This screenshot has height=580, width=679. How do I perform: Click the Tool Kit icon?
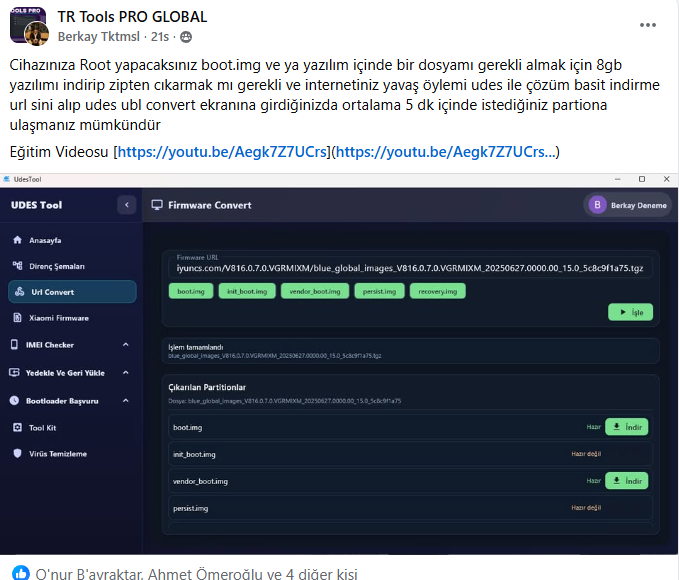tap(17, 427)
